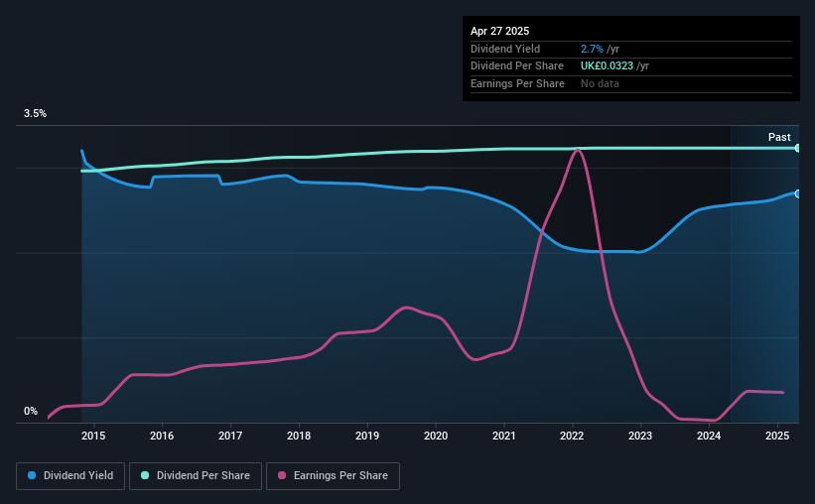Toggle the Earnings Per Share legend button
This screenshot has width=815, height=504.
(x=333, y=476)
